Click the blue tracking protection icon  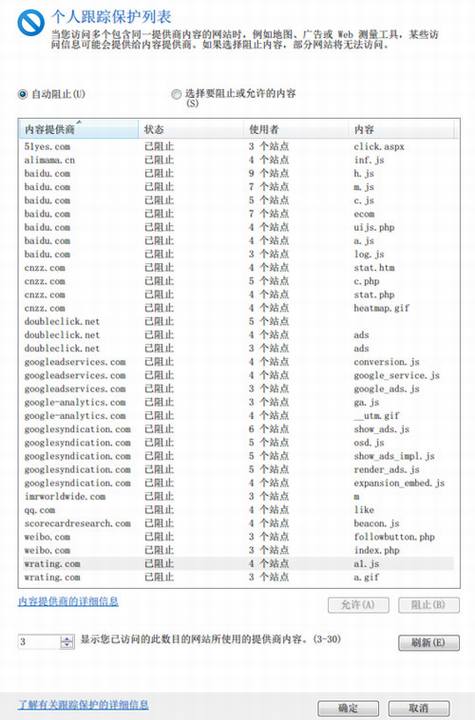coord(31,22)
